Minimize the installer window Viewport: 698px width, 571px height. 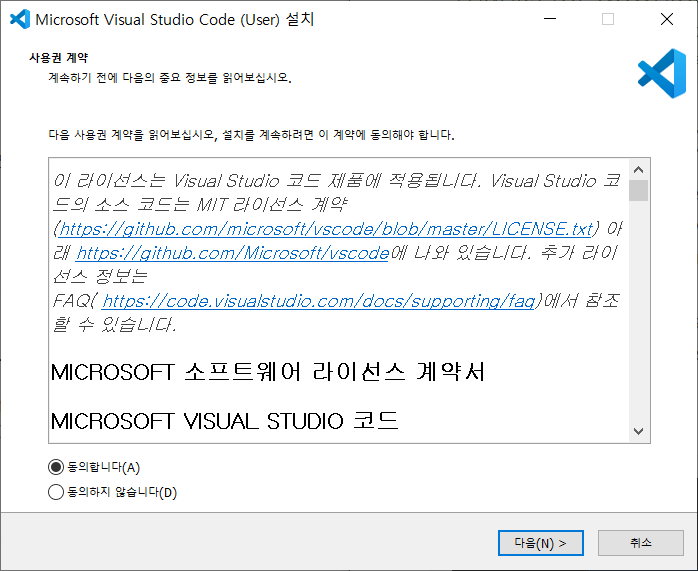click(550, 19)
